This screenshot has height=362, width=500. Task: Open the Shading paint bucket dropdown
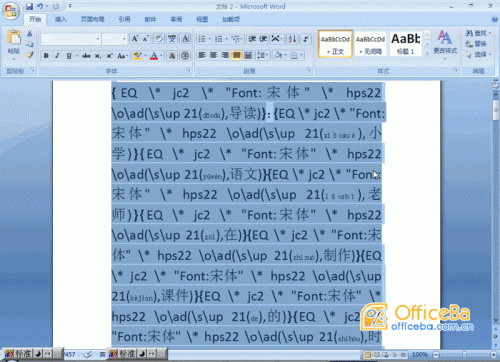(x=279, y=55)
